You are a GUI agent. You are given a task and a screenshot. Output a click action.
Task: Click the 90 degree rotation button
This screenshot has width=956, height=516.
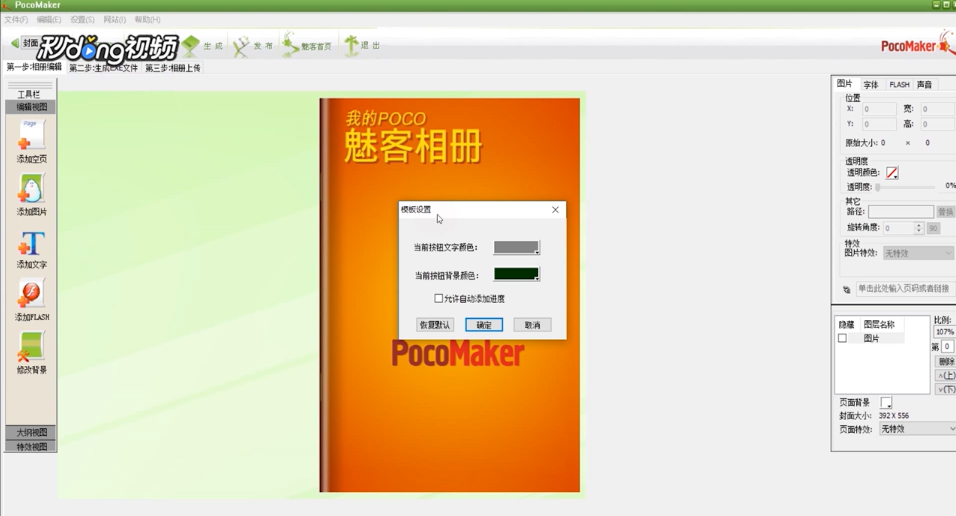point(933,228)
